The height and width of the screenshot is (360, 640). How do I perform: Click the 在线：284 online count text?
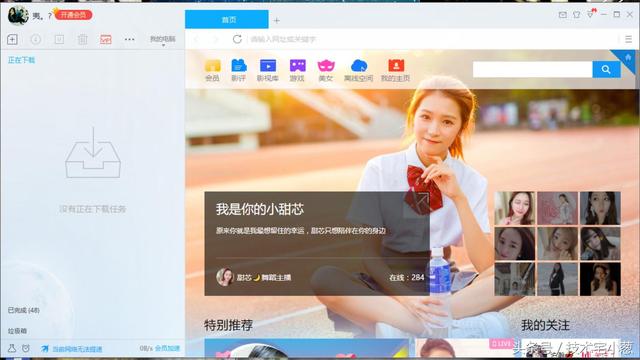click(x=407, y=278)
